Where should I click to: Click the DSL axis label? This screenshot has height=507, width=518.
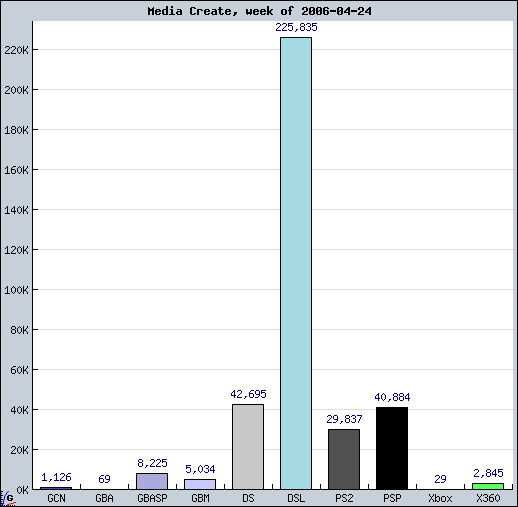tap(296, 498)
